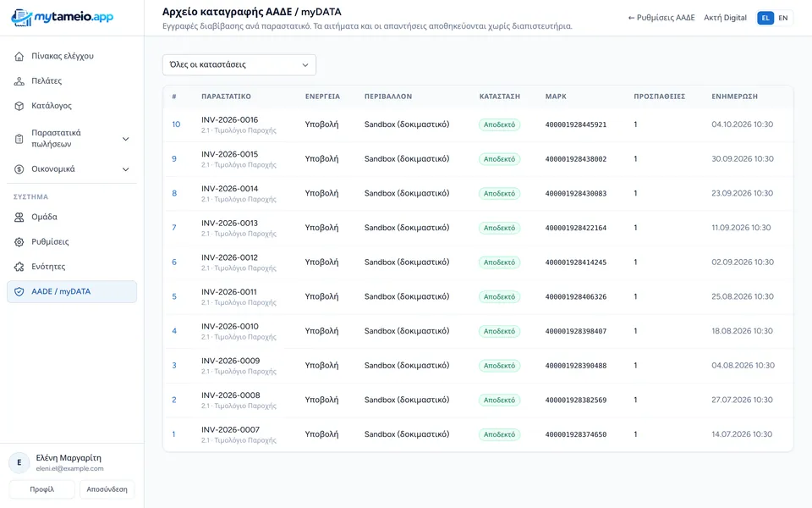Open Ρυθμίσεις in the sidebar
812x508 pixels.
pos(71,242)
